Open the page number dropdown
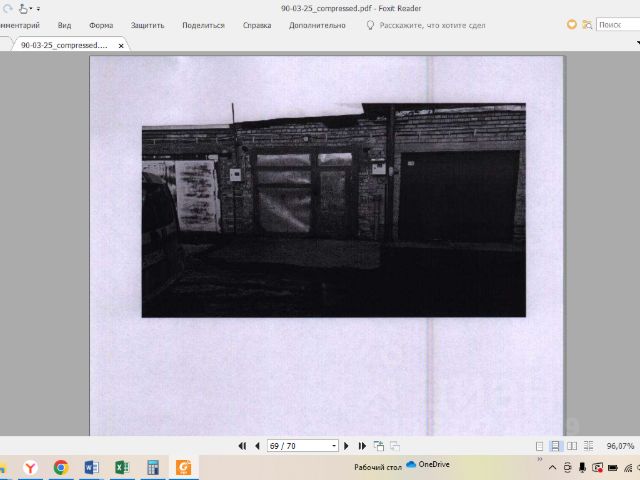 click(333, 446)
